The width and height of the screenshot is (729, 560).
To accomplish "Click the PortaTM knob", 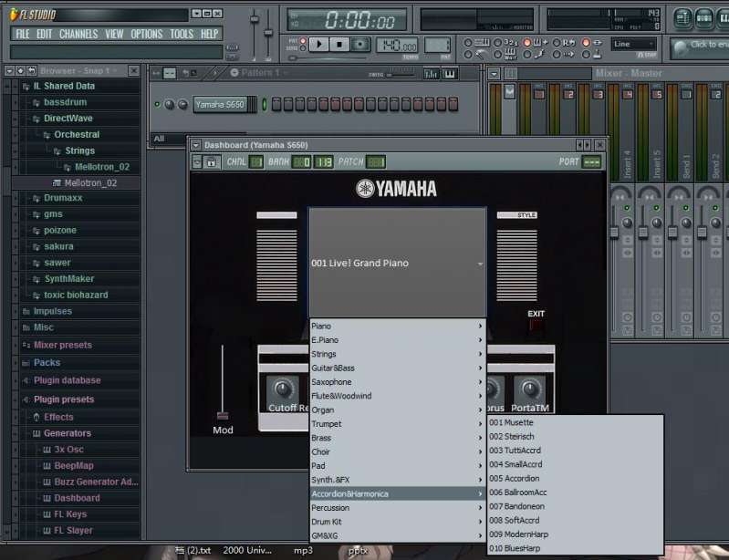I will (529, 389).
